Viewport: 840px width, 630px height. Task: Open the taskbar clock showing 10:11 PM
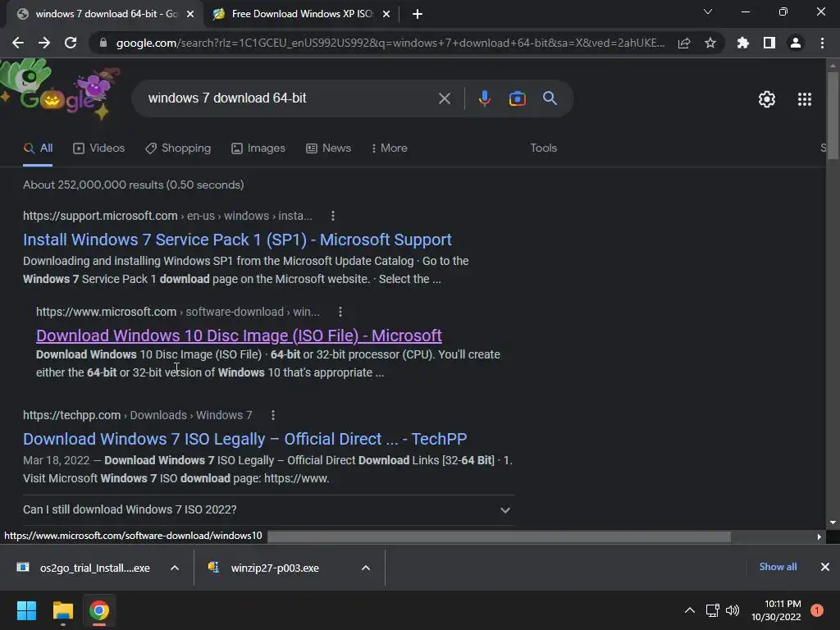[x=776, y=610]
